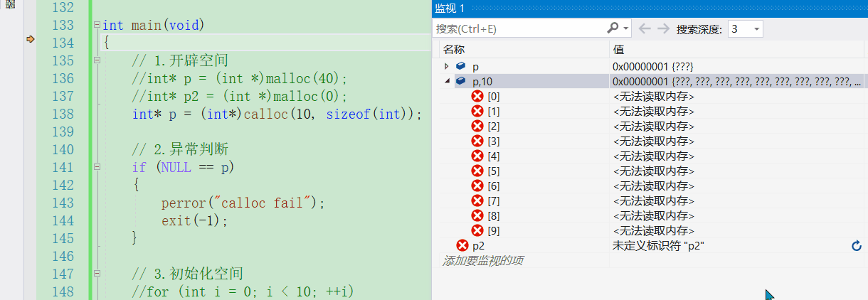Click the calloc(10, sizeof(int)) code line
Screen dimensions: 868x300
pyautogui.click(x=277, y=114)
